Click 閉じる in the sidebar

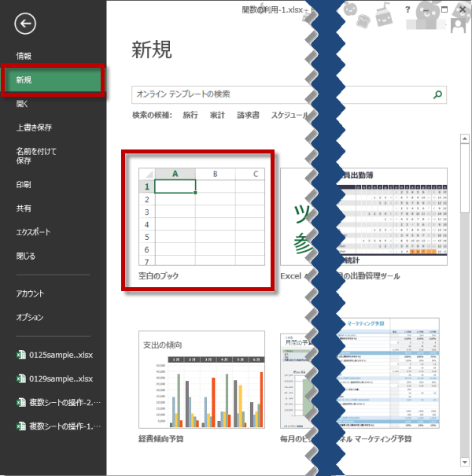pyautogui.click(x=25, y=256)
